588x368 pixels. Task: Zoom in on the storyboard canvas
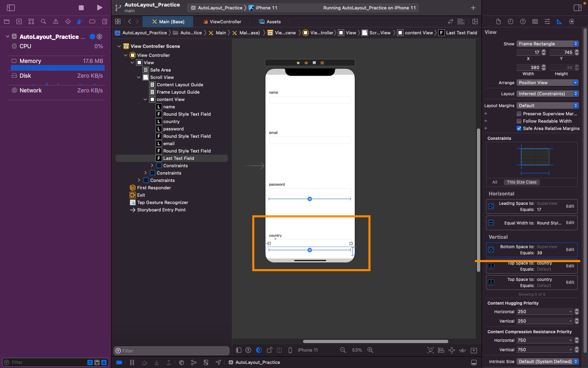coord(370,350)
